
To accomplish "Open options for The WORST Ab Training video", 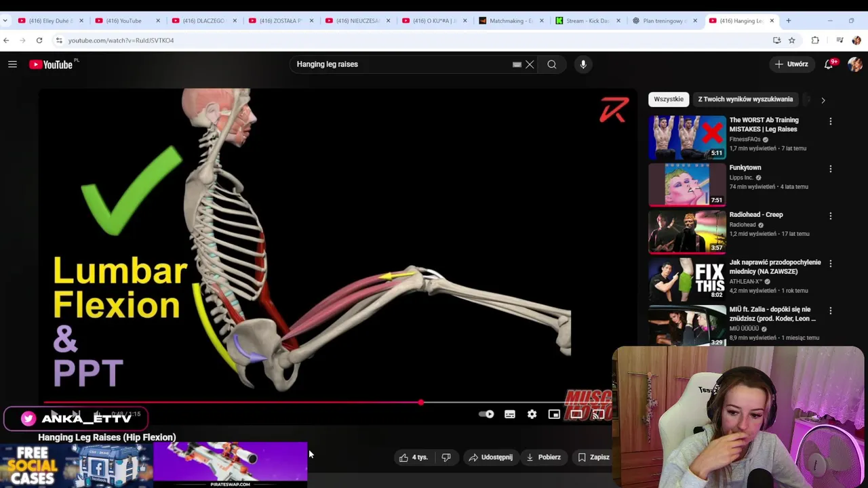I will click(831, 121).
